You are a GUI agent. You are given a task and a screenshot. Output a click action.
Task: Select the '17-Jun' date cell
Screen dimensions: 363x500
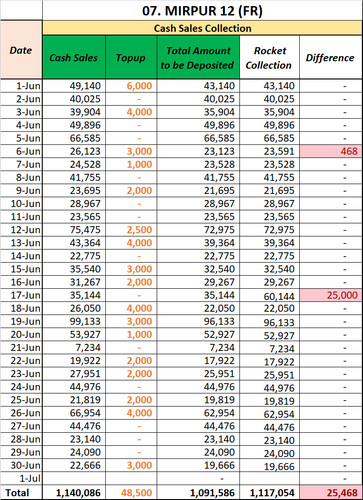21,295
